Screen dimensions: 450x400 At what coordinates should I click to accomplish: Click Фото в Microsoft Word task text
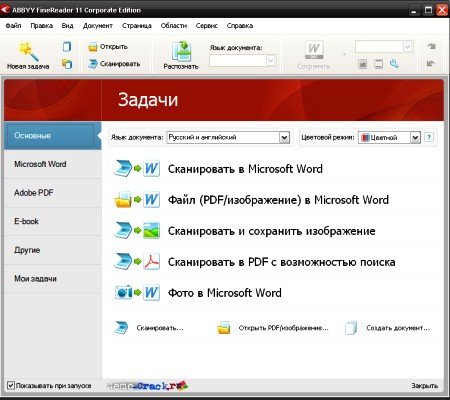pyautogui.click(x=224, y=293)
